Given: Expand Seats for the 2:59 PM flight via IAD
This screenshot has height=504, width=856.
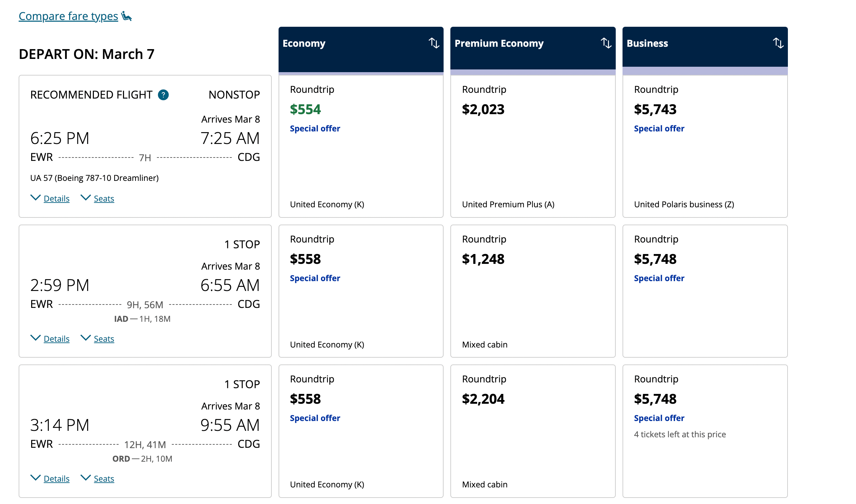Looking at the screenshot, I should point(104,339).
